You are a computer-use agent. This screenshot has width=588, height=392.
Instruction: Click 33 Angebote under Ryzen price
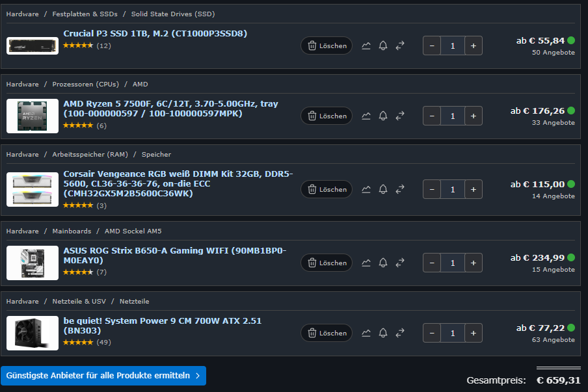pyautogui.click(x=553, y=123)
